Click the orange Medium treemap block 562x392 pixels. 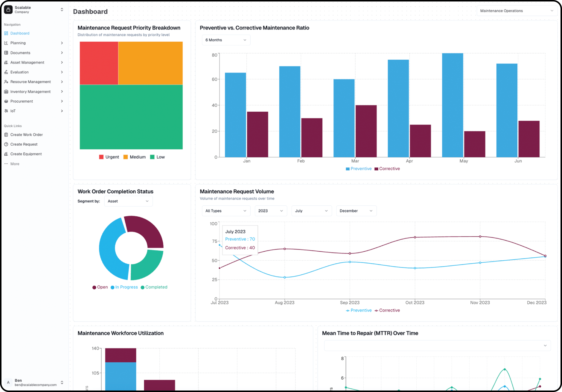[150, 63]
